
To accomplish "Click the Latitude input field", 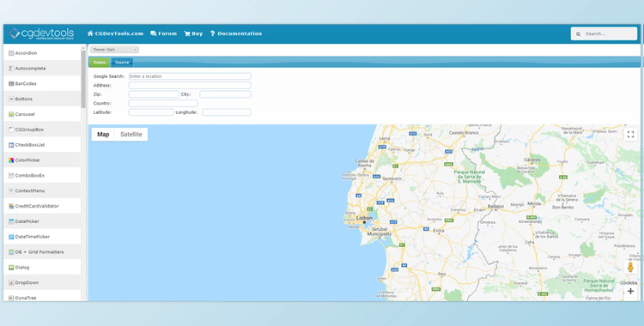I will [x=151, y=112].
